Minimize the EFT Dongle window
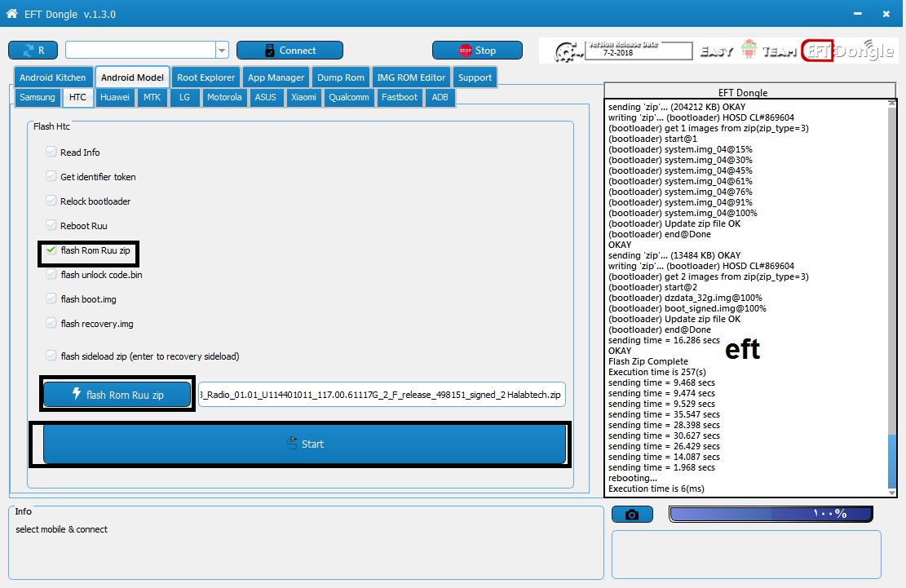The height and width of the screenshot is (588, 906). [x=858, y=13]
